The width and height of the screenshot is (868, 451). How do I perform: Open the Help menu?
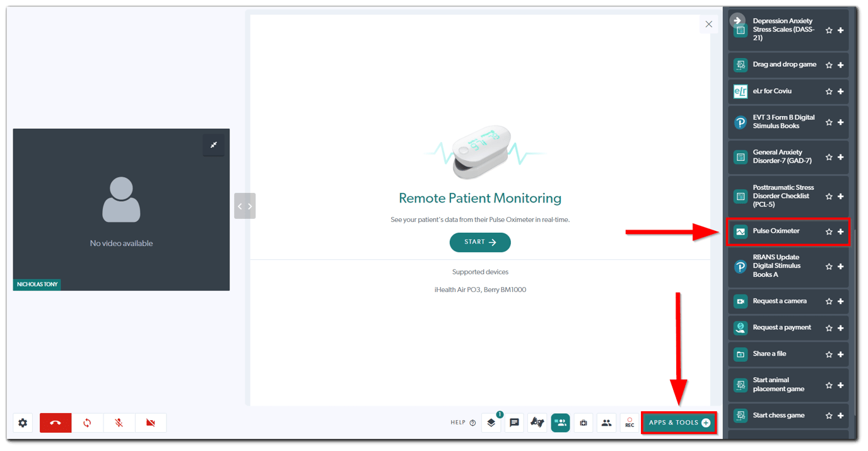(x=463, y=423)
